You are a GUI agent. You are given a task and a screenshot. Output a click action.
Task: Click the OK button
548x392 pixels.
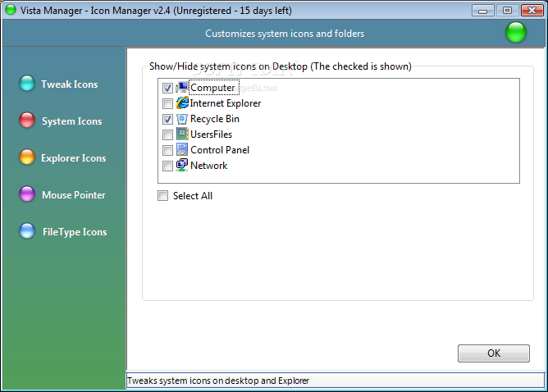pos(494,353)
